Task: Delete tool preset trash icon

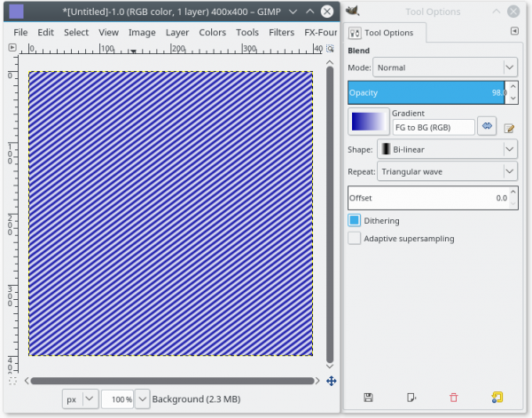Action: point(454,398)
